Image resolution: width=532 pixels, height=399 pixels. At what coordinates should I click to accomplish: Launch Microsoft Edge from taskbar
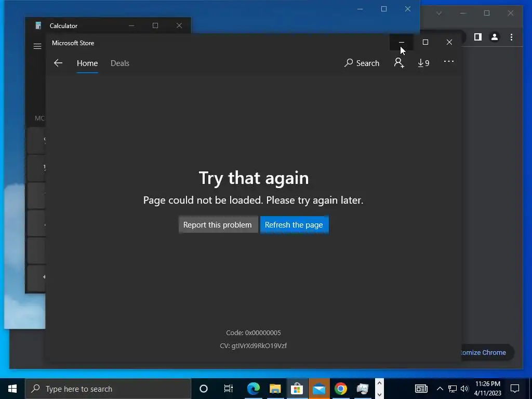point(253,389)
